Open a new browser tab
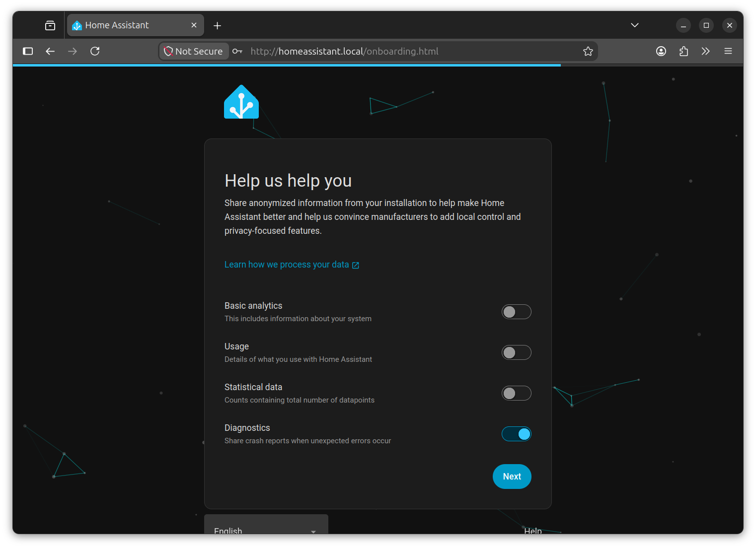 217,25
